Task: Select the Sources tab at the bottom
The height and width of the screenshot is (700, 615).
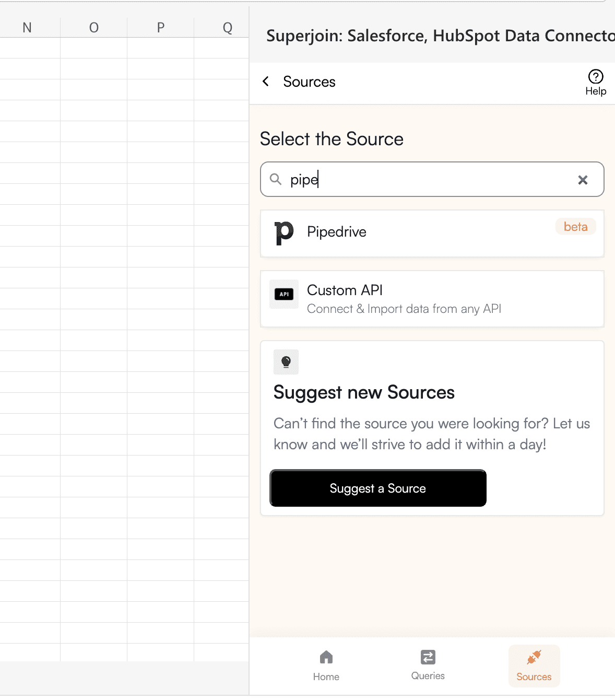Action: click(x=534, y=666)
